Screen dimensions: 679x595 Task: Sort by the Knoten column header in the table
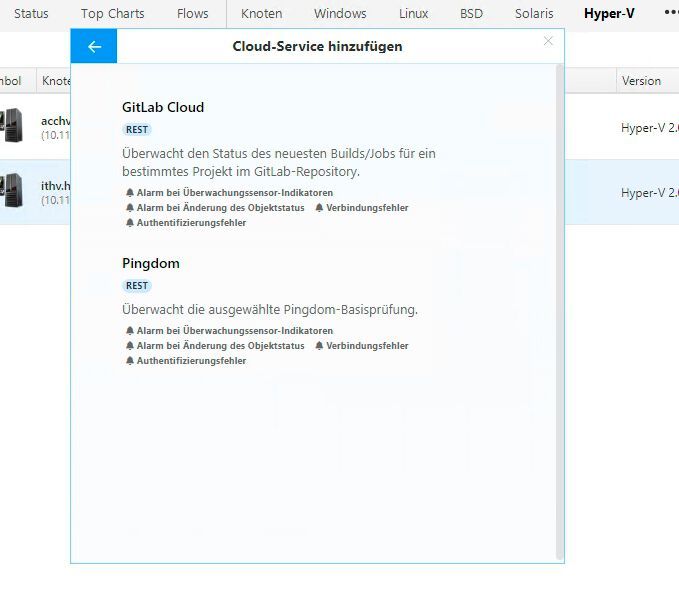pos(56,81)
